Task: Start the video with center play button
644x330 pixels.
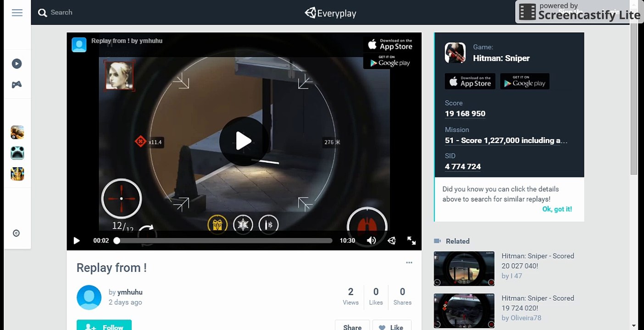Action: 244,141
